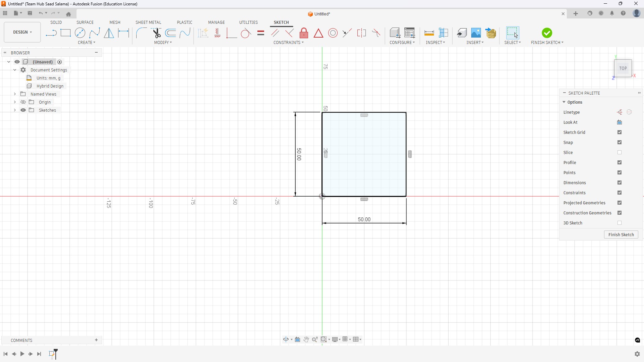Select the vertical 50.00 dimension value
The width and height of the screenshot is (644, 362).
click(x=299, y=154)
